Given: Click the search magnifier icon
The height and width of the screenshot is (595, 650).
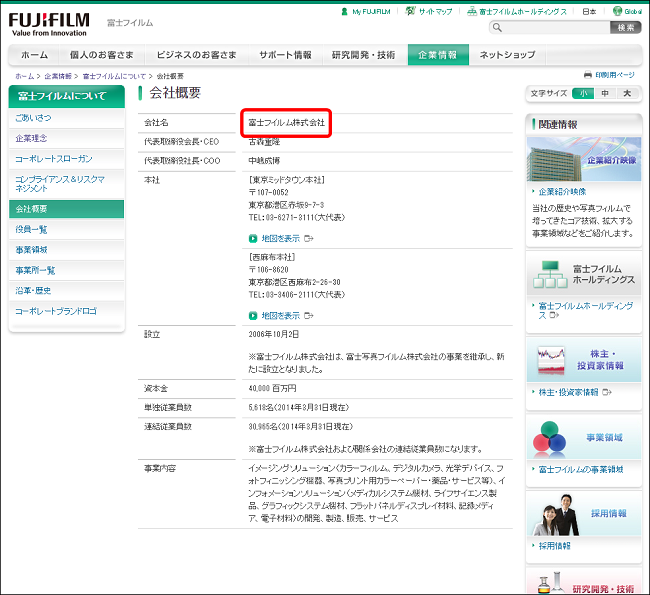Looking at the screenshot, I should click(x=497, y=28).
